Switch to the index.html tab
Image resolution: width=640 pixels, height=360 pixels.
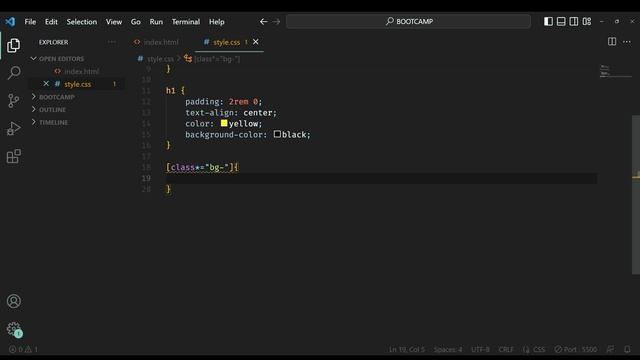[x=161, y=42]
